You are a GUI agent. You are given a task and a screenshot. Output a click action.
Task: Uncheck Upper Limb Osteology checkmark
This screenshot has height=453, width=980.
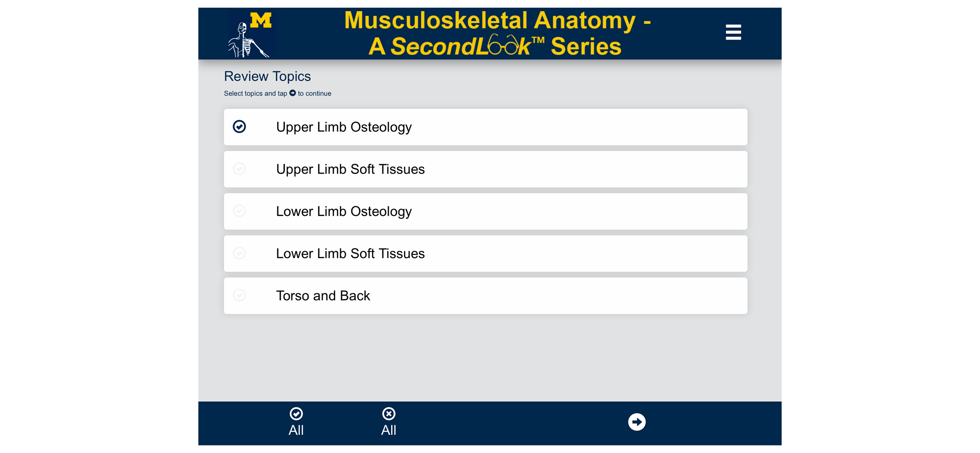[239, 127]
